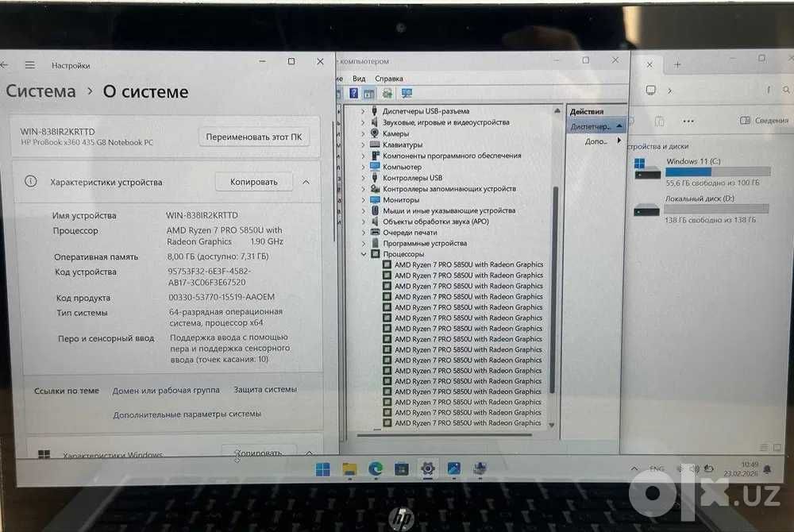The image size is (794, 532).
Task: Open Защита системы link
Action: point(265,389)
